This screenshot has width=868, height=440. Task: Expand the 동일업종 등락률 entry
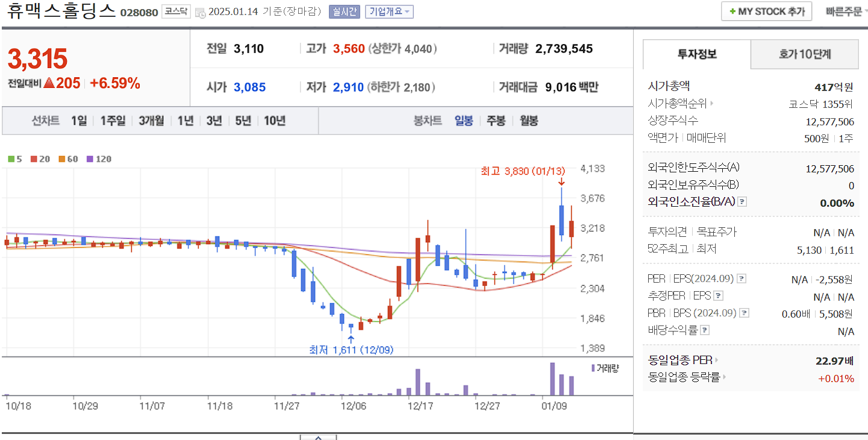[724, 377]
